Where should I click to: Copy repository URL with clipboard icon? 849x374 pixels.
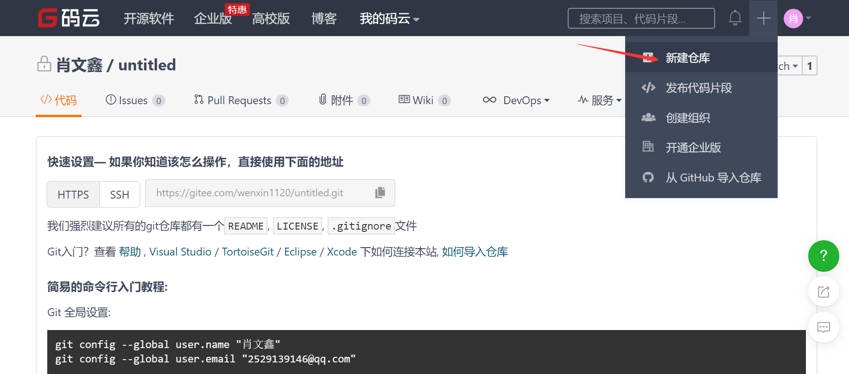(x=380, y=193)
